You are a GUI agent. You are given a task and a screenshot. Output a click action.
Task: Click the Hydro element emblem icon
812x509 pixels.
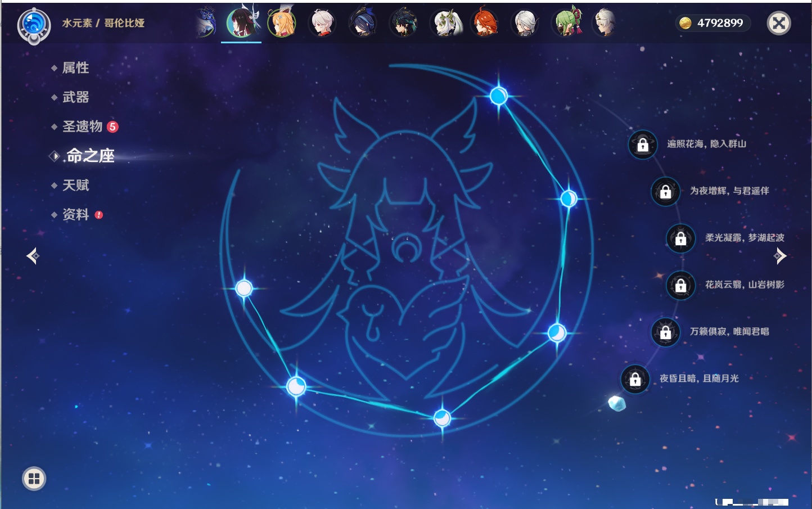point(34,25)
